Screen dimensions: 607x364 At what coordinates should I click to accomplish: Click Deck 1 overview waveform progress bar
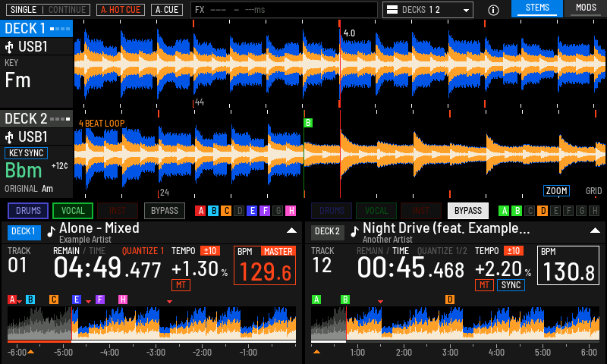coord(152,341)
